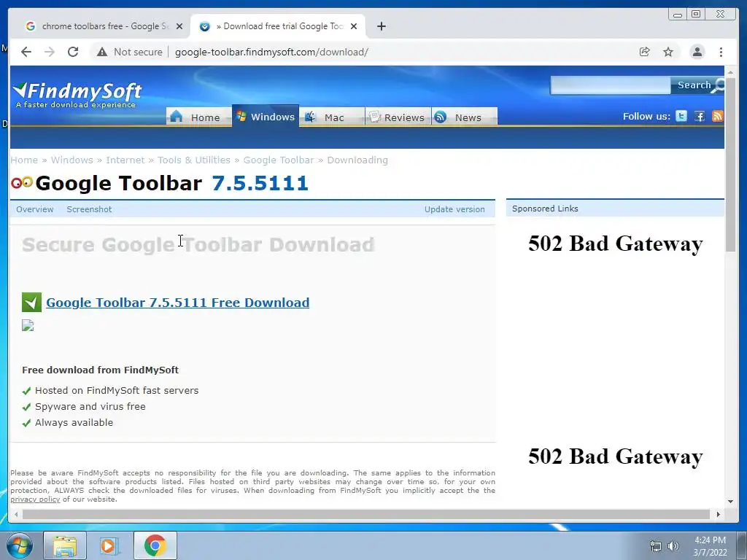Close the Download free trial Google Toolbar tab

(x=354, y=26)
